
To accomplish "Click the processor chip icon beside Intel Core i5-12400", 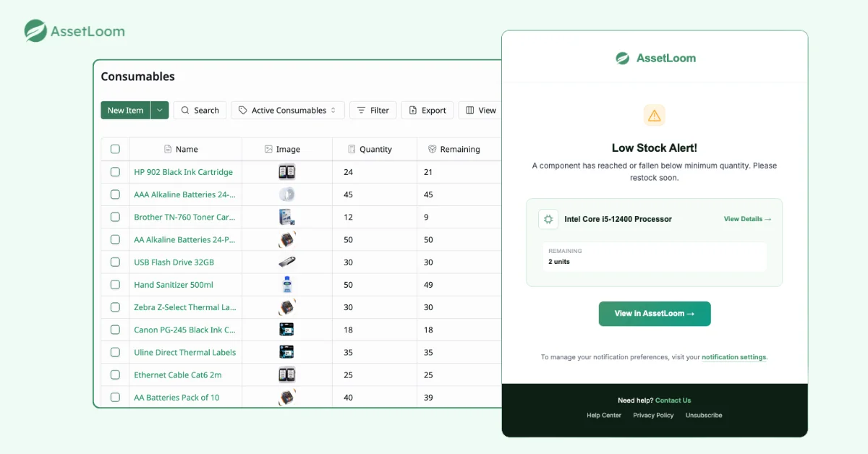I will tap(548, 219).
